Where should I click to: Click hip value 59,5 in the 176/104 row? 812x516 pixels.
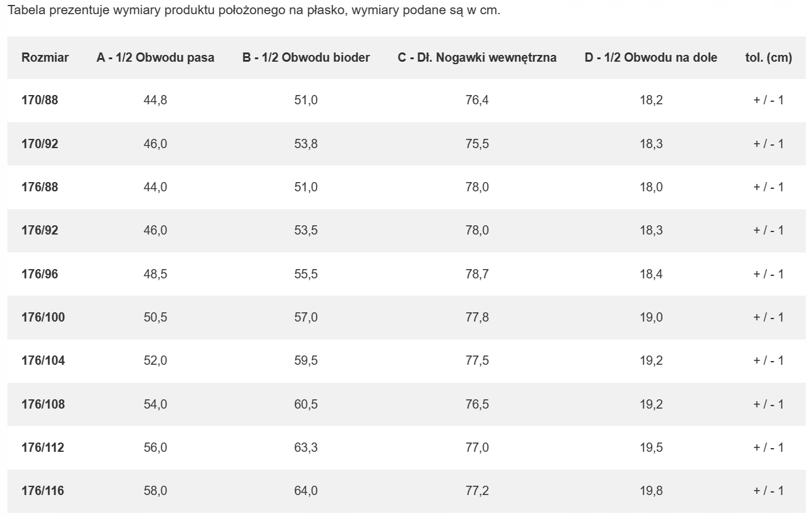tap(306, 360)
